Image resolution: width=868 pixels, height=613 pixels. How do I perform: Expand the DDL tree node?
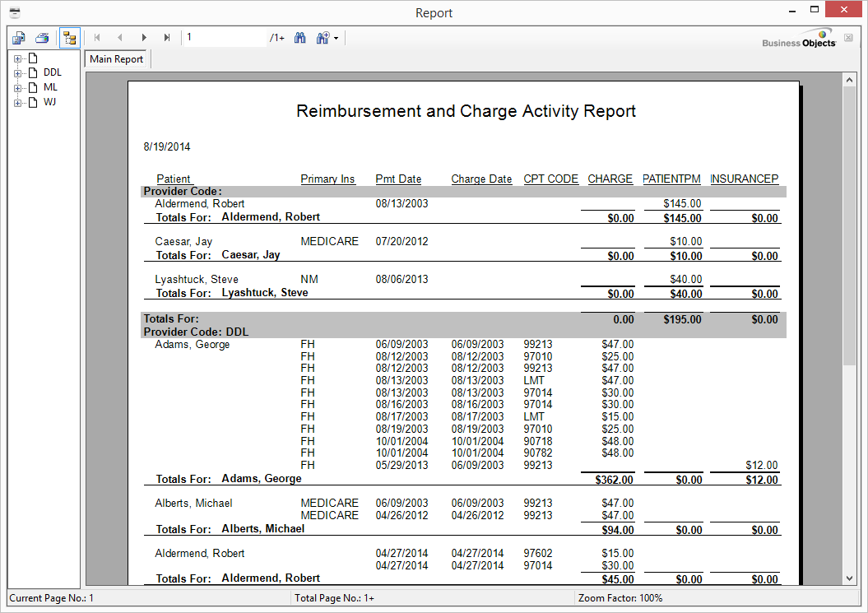click(x=18, y=73)
